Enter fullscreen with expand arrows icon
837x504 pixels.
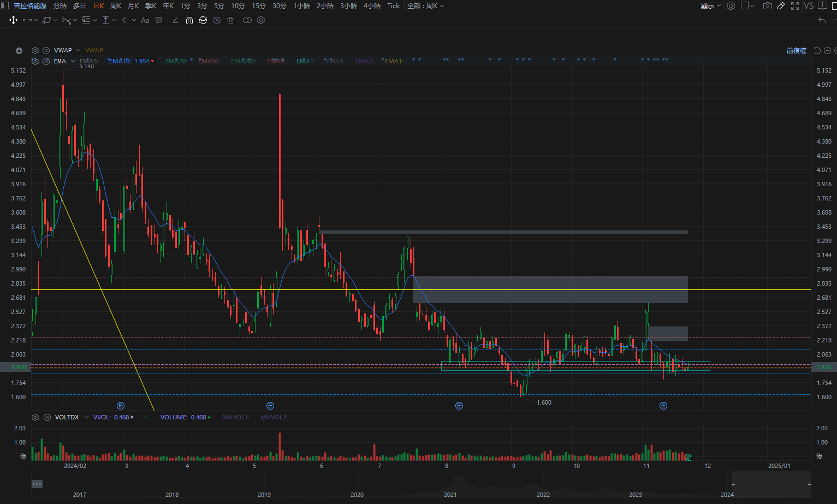(795, 5)
